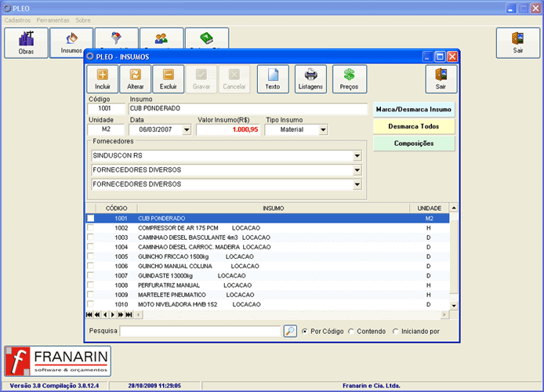Click Alterar to edit the insumo
The width and height of the screenshot is (544, 392).
click(136, 79)
